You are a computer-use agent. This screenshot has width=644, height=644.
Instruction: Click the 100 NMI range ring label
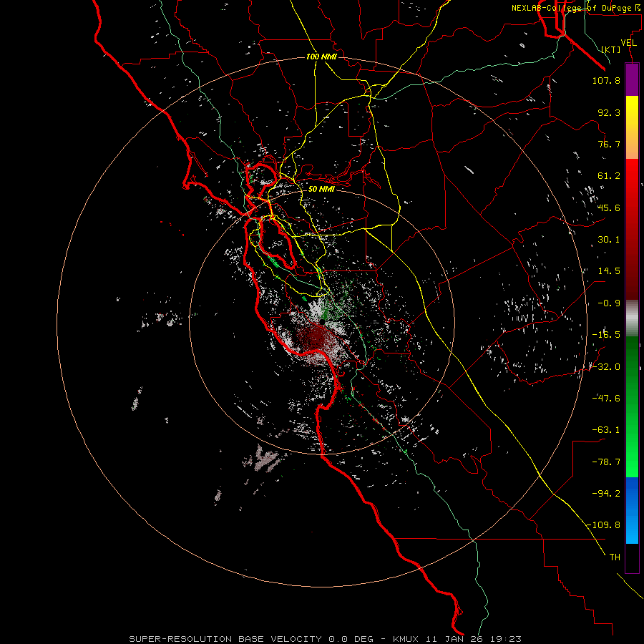pyautogui.click(x=321, y=57)
